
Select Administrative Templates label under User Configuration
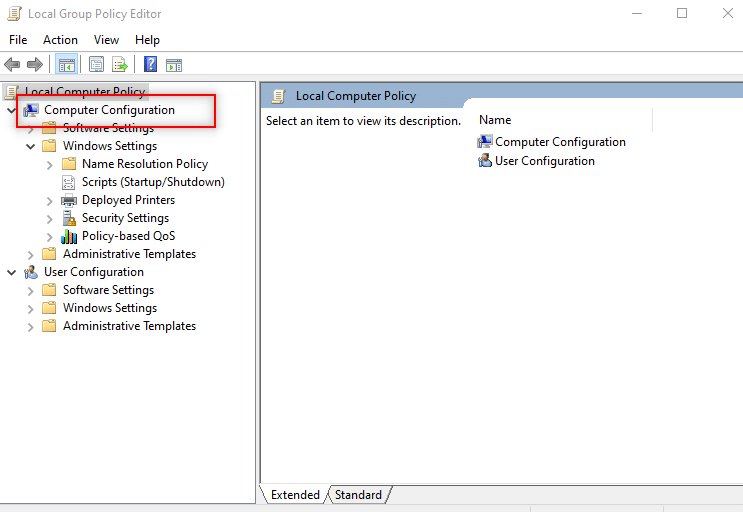(129, 326)
